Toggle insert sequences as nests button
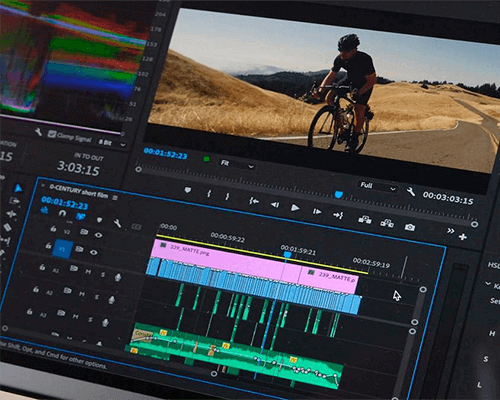 (44, 210)
